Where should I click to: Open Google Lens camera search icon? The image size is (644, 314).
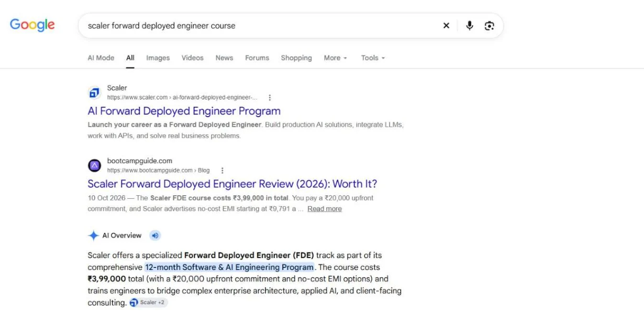pos(489,26)
